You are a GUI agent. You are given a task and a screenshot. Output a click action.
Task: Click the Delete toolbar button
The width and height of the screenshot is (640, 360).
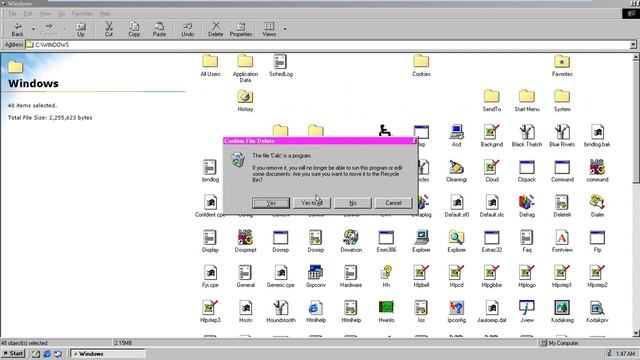tap(216, 29)
